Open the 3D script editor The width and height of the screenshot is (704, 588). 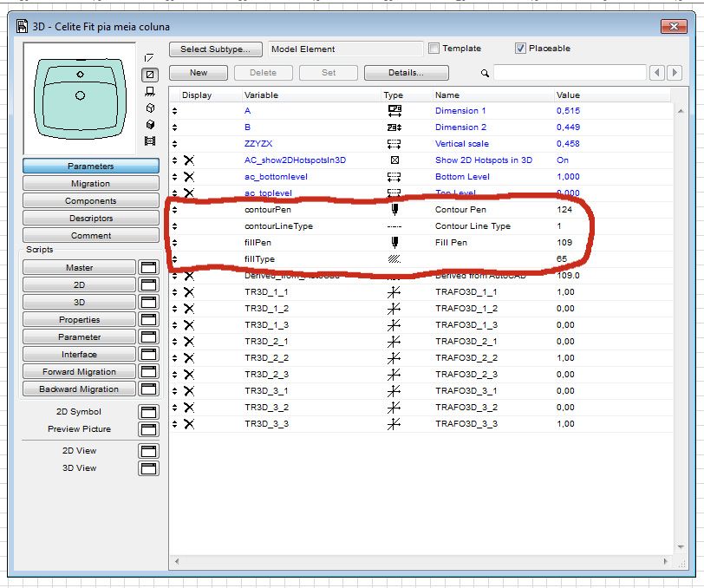point(79,303)
